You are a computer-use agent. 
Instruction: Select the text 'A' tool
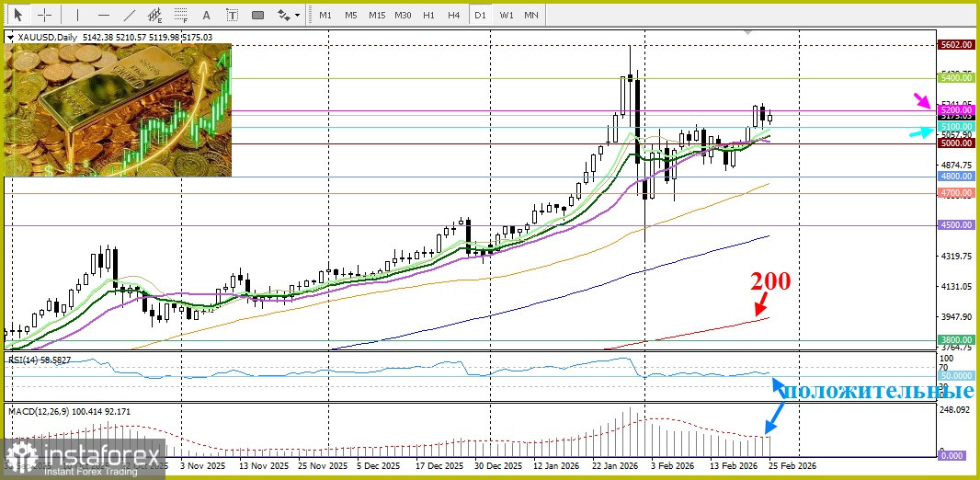click(206, 15)
